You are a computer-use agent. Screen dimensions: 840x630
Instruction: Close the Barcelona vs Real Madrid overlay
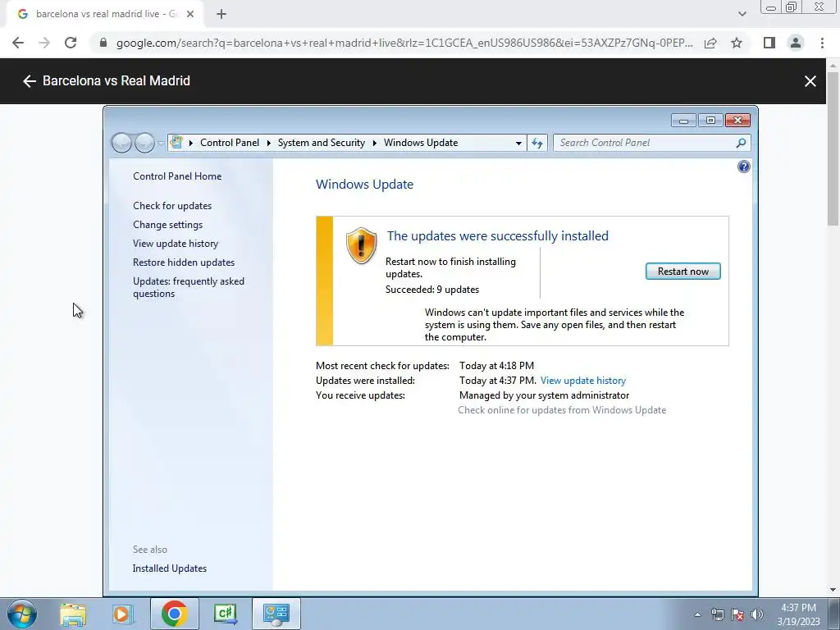[x=810, y=81]
